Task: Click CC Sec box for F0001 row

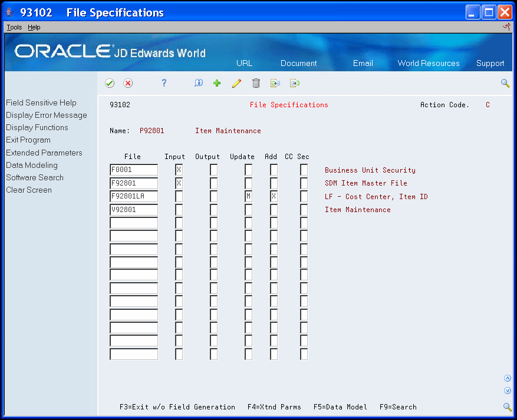Action: (x=304, y=170)
